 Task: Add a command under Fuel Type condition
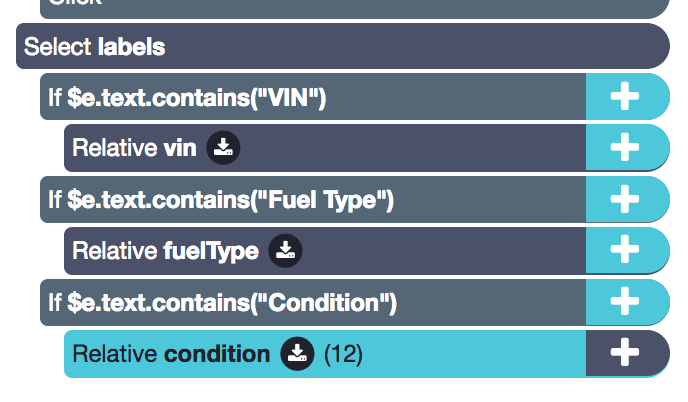627,199
